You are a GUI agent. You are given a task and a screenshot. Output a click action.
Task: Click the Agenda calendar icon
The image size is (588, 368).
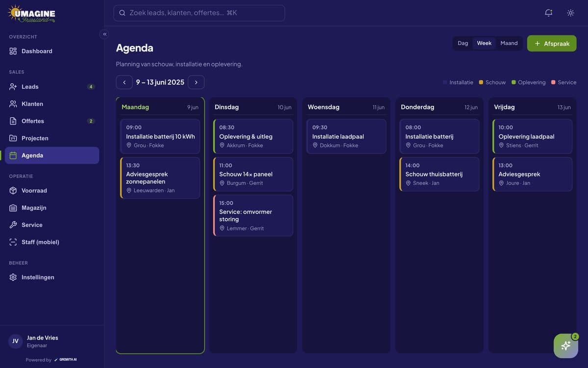pos(13,156)
